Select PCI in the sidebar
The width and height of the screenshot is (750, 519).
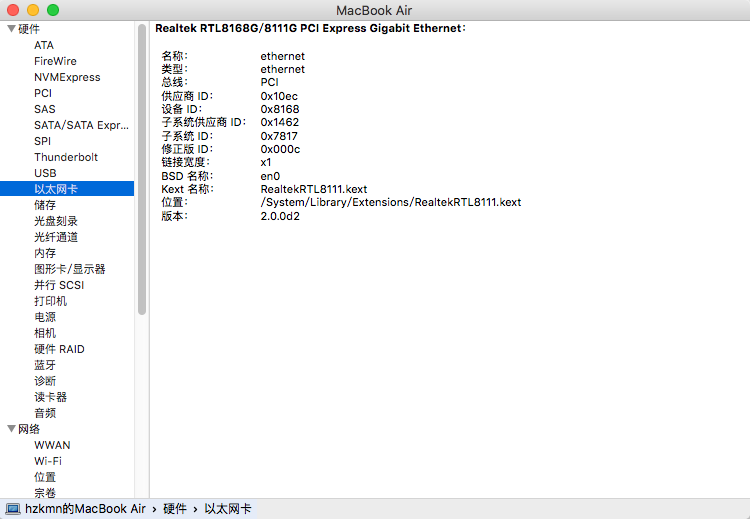tap(43, 93)
